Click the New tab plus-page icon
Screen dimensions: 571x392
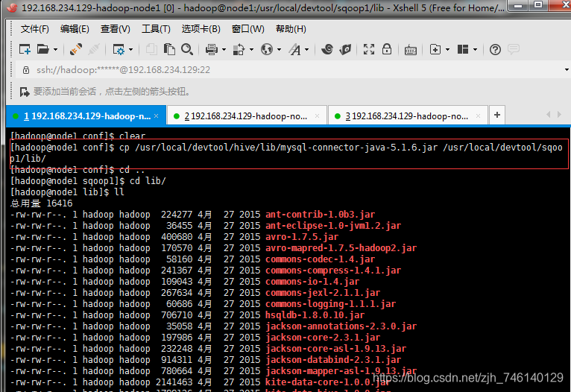pos(435,49)
